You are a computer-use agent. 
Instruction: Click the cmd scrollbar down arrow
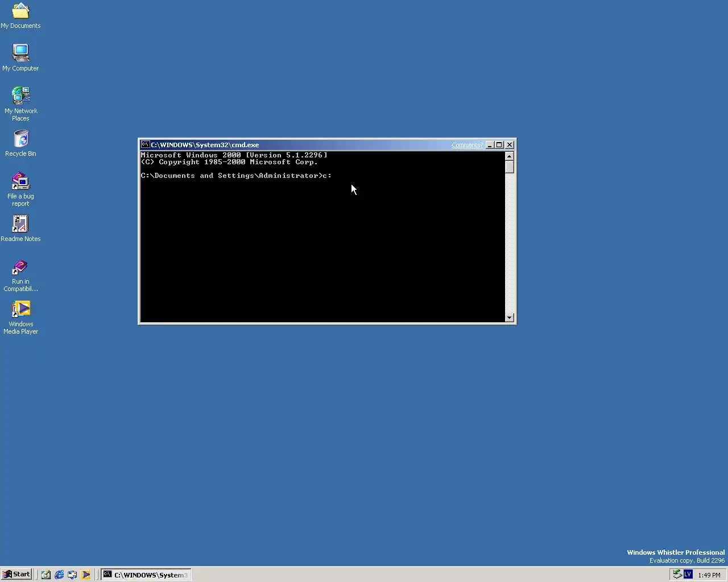(x=510, y=318)
